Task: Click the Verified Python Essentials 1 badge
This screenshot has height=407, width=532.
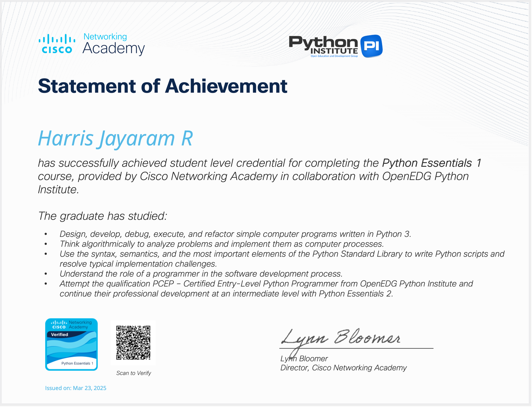Action: 71,345
